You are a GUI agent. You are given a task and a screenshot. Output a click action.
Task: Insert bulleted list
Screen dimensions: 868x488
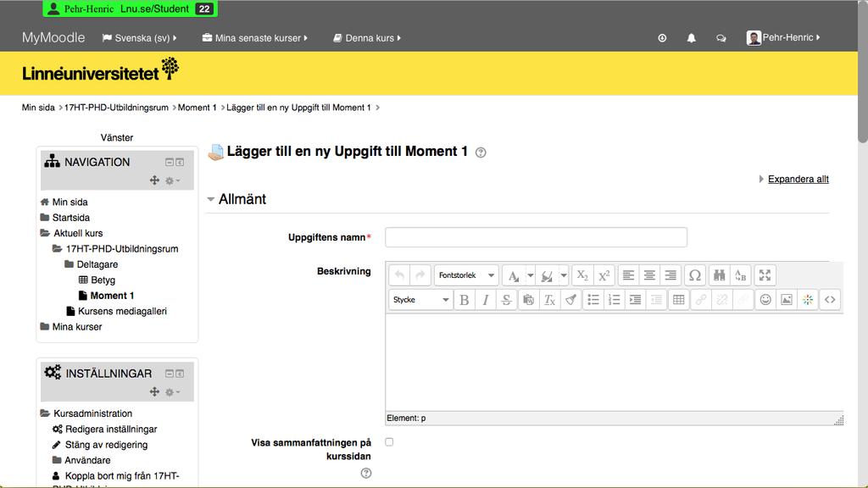tap(593, 299)
